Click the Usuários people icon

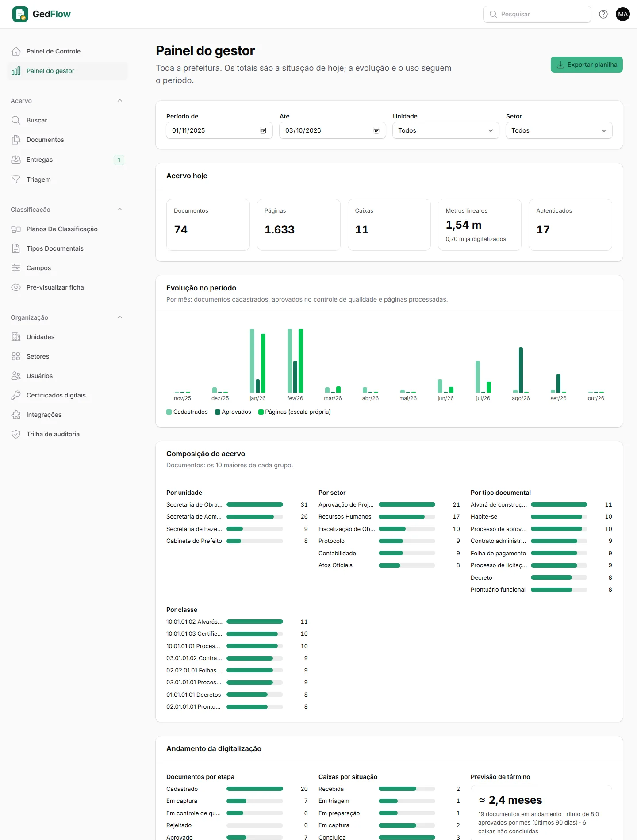16,376
